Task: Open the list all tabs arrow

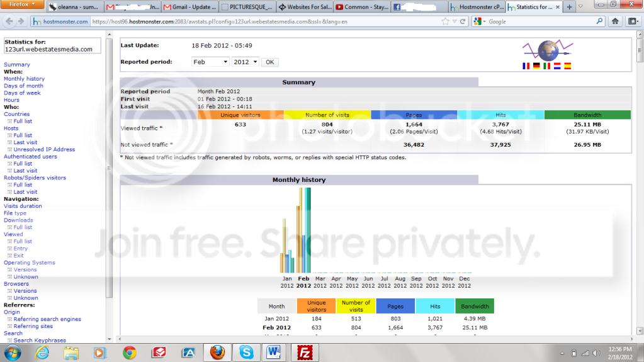Action: (581, 6)
